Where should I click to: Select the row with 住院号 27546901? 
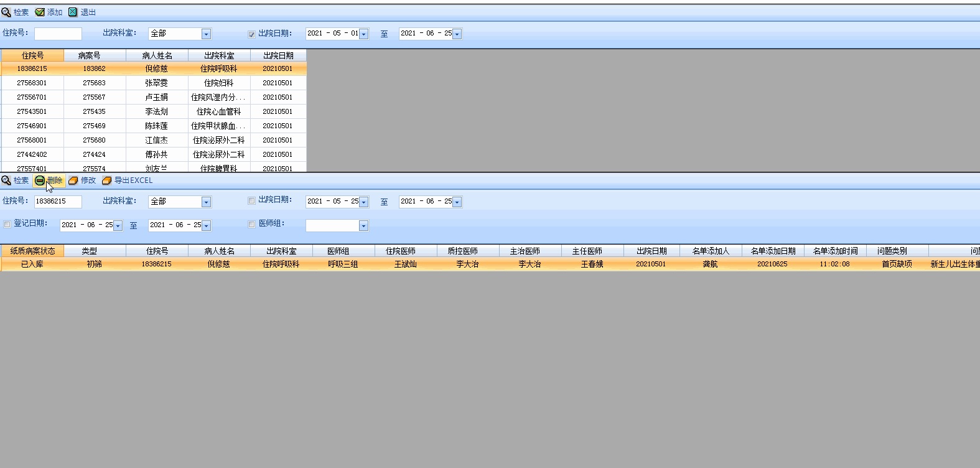point(154,126)
